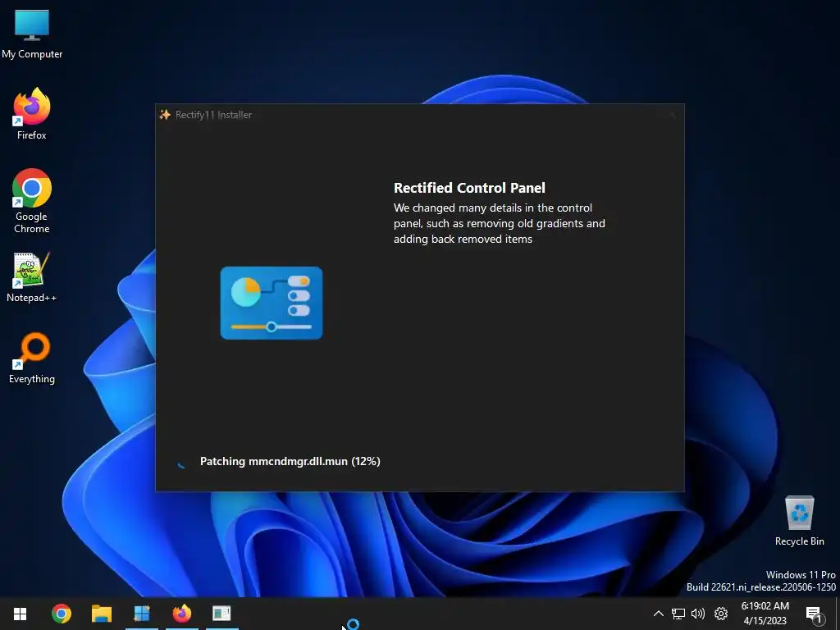Click the settings gear in system tray

click(x=721, y=614)
